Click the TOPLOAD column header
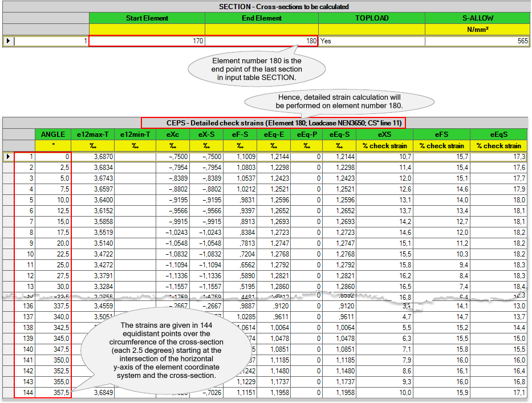 [x=371, y=18]
